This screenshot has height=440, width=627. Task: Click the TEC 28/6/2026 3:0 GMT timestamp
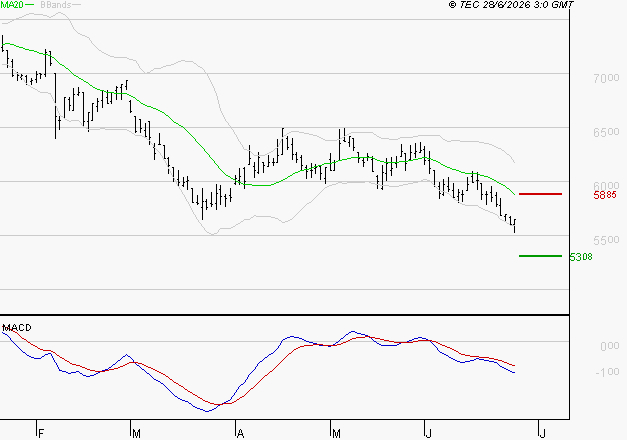[x=511, y=4]
